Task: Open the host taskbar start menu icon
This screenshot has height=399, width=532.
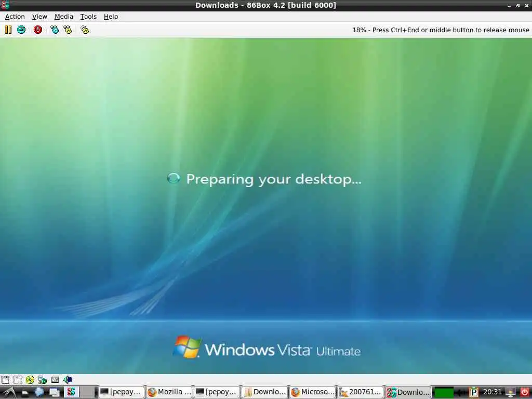Action: 9,392
